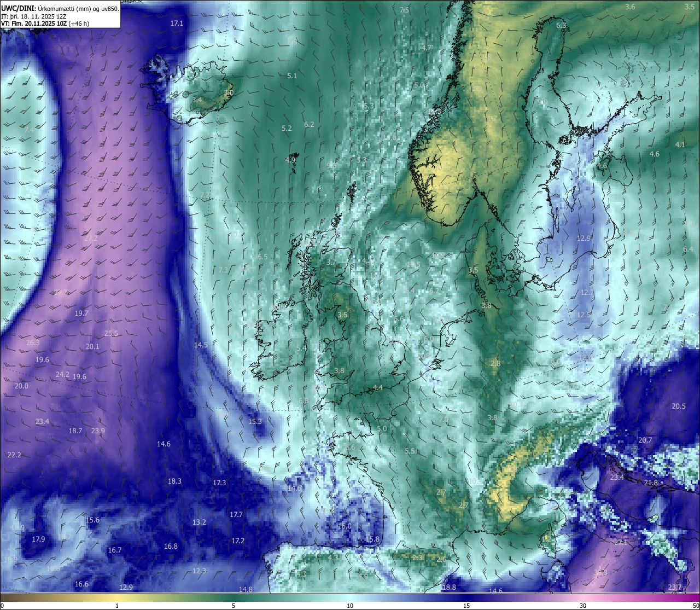Click the 18.3 value on the map
700x610 pixels.
click(x=174, y=481)
